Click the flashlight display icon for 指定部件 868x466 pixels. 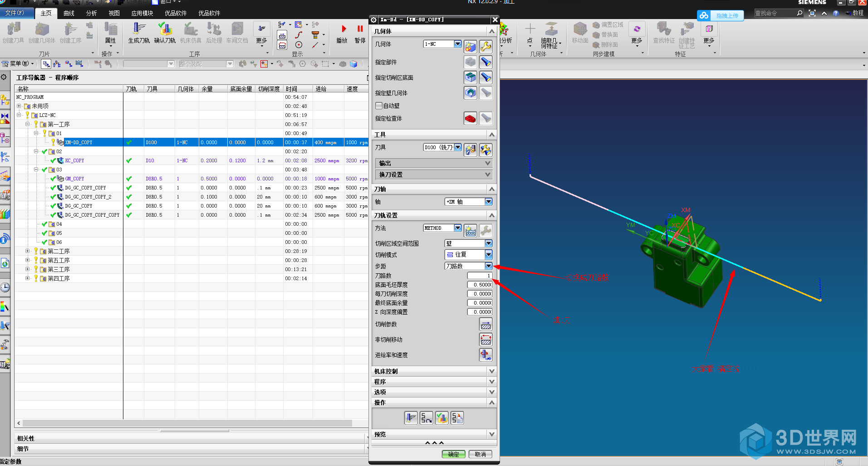[x=486, y=62]
